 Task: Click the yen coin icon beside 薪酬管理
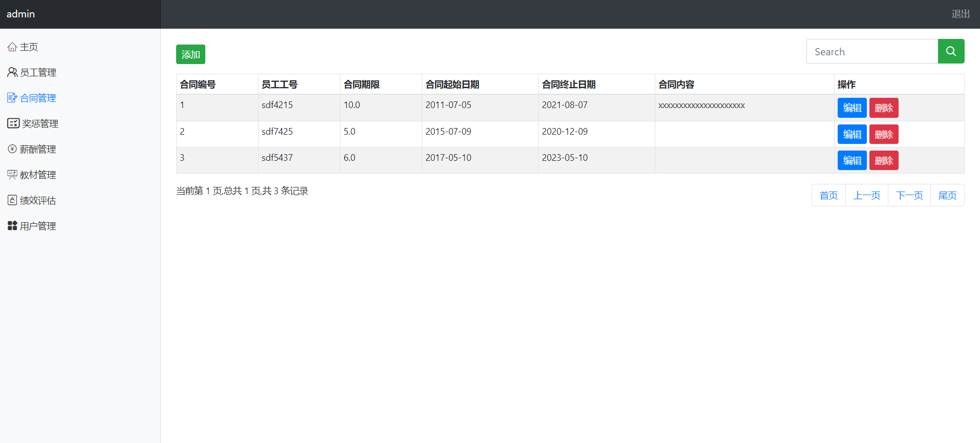[12, 149]
